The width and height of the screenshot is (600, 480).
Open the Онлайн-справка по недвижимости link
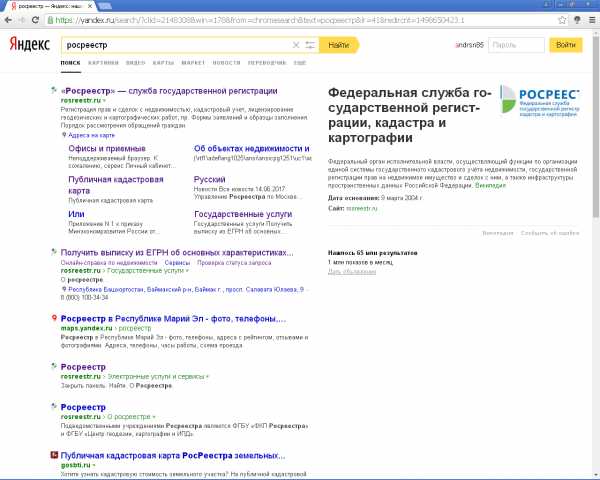pyautogui.click(x=109, y=263)
